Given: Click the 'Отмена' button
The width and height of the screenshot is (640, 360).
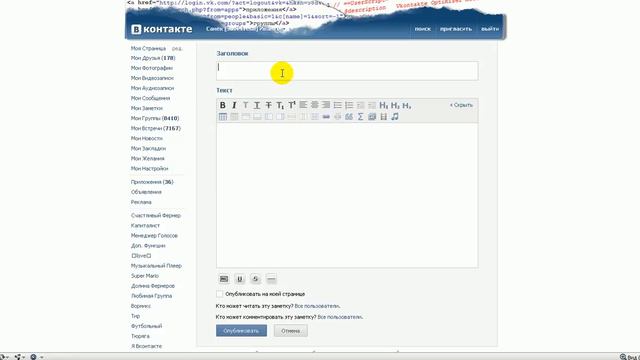Looking at the screenshot, I should tap(291, 331).
